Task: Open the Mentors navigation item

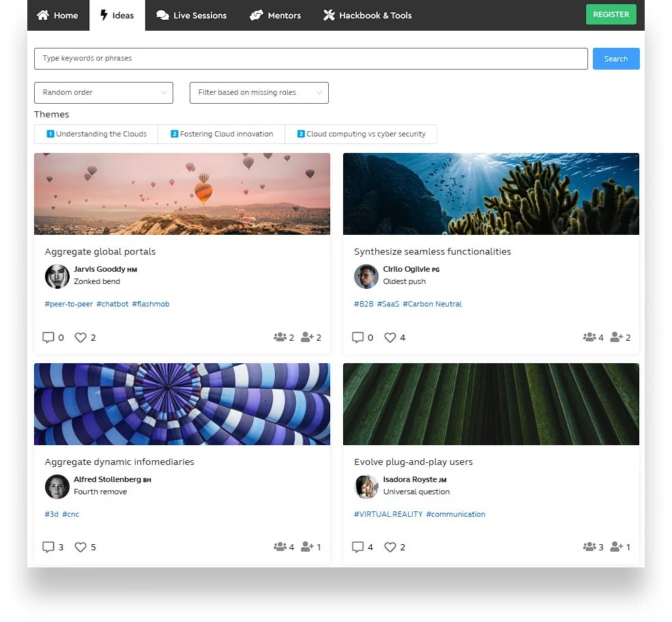Action: (275, 16)
